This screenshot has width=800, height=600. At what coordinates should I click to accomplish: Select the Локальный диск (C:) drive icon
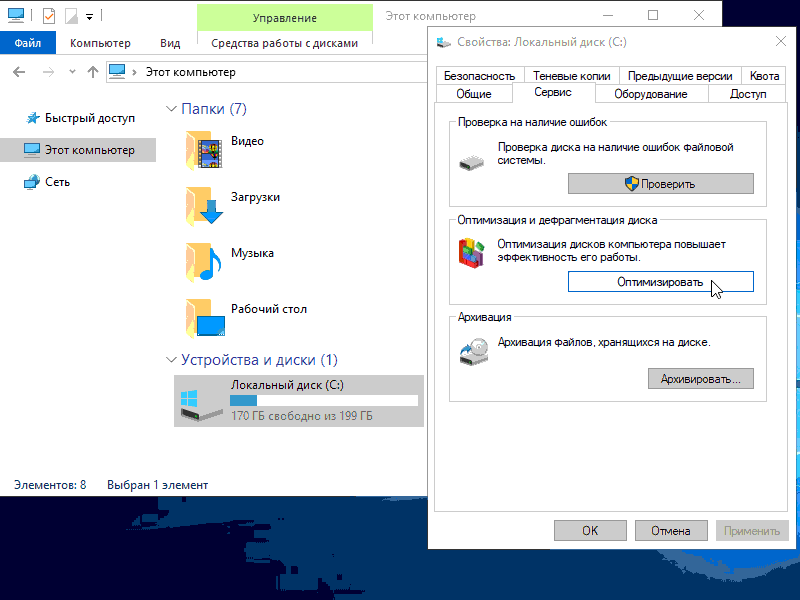[198, 402]
